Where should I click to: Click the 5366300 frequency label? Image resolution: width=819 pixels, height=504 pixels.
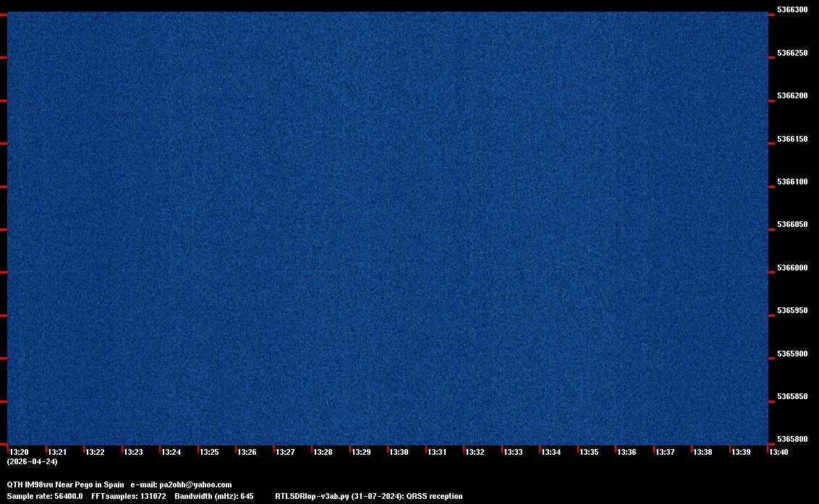click(x=792, y=10)
